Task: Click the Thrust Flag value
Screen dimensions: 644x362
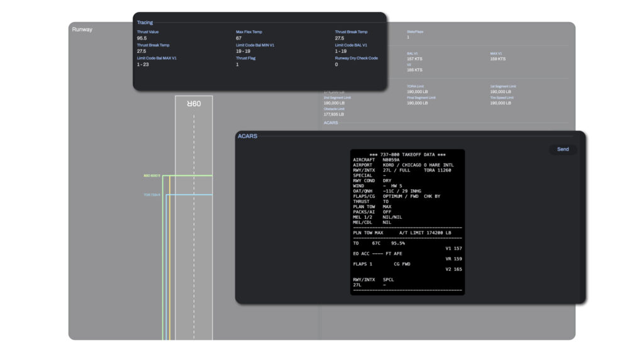Action: pos(237,65)
